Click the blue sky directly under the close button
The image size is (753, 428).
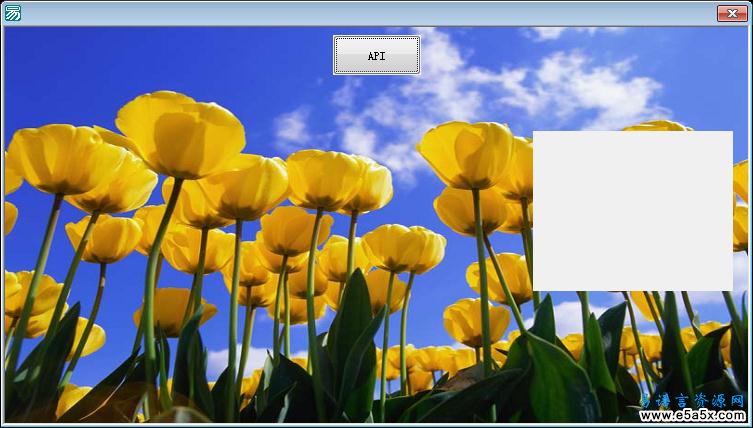tap(731, 60)
